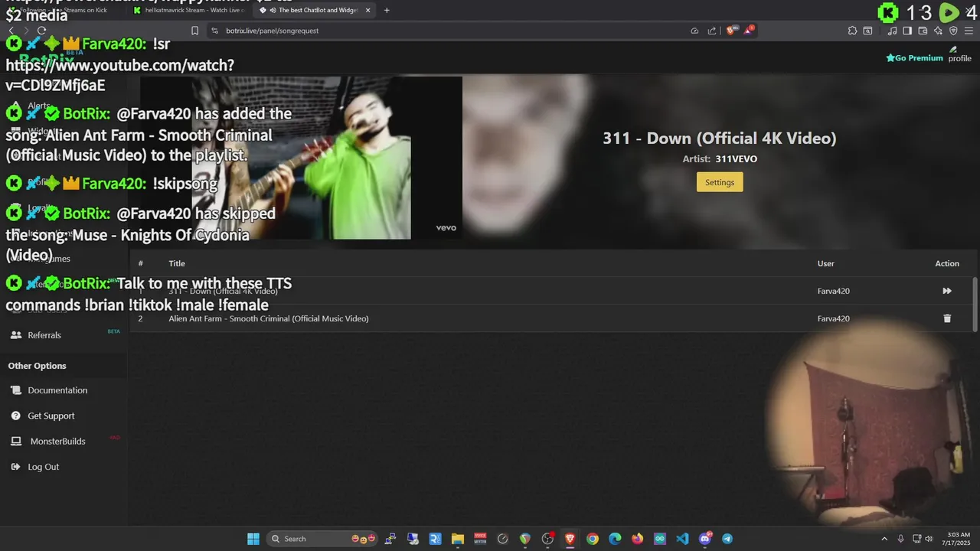Click the playlist vertical scrollbar
The width and height of the screenshot is (980, 551).
pyautogui.click(x=975, y=305)
